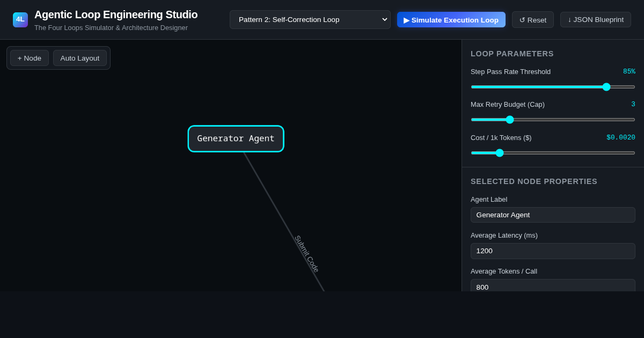Screen dimensions: 644x338
Task: Click the 85% threshold value
Action: coord(629,71)
